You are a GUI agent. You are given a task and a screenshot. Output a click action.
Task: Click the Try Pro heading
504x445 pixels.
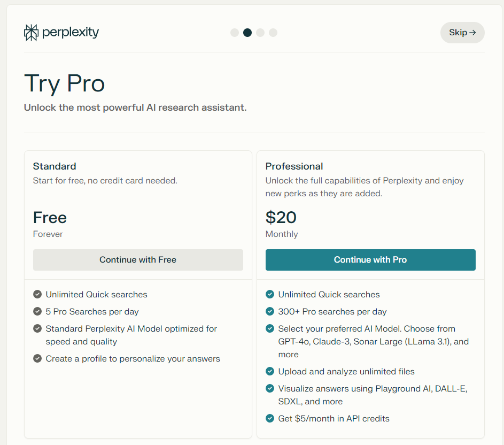point(65,83)
